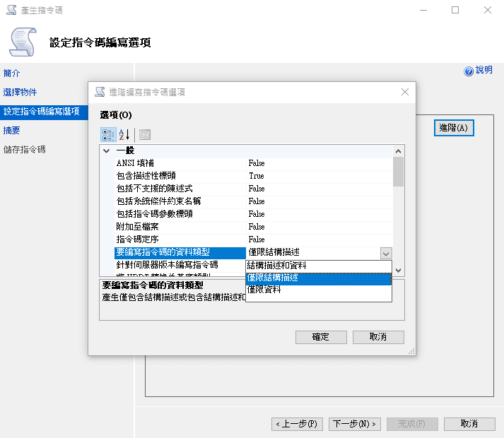Click the Alphabetical sort icon
504x438 pixels.
point(124,134)
